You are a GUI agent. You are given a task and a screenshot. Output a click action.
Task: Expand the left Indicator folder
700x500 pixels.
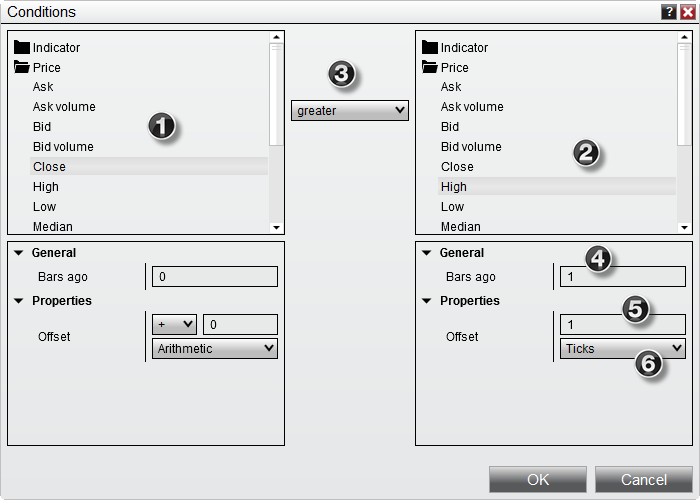(22, 47)
